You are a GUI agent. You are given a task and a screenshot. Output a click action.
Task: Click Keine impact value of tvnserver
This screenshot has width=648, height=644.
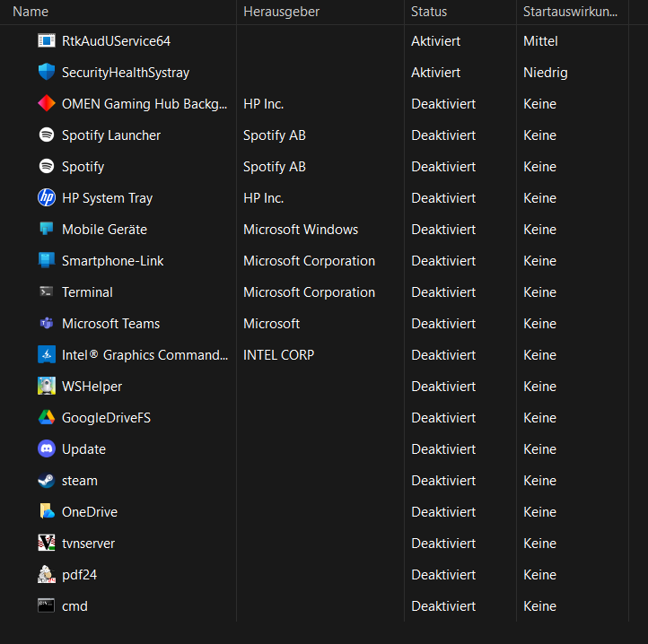(539, 544)
